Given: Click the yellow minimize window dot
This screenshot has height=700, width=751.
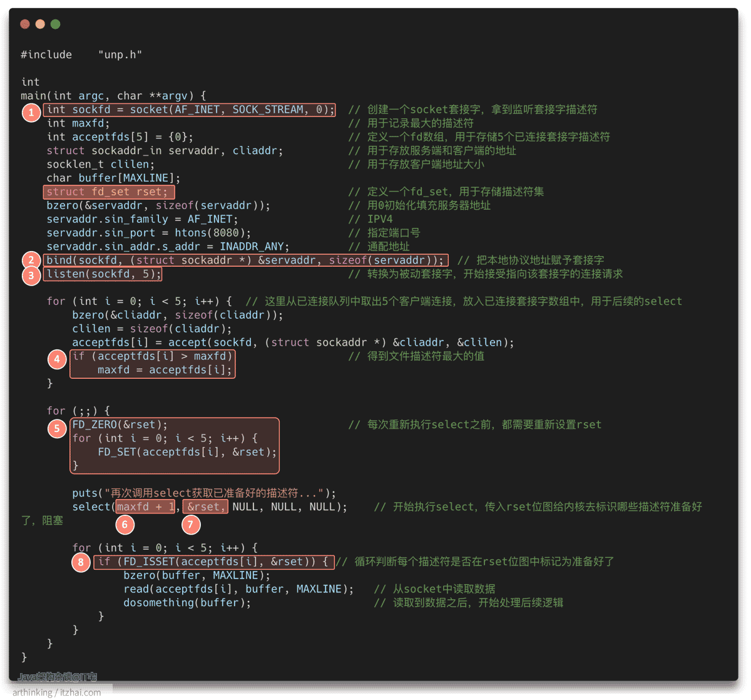Looking at the screenshot, I should (x=40, y=24).
